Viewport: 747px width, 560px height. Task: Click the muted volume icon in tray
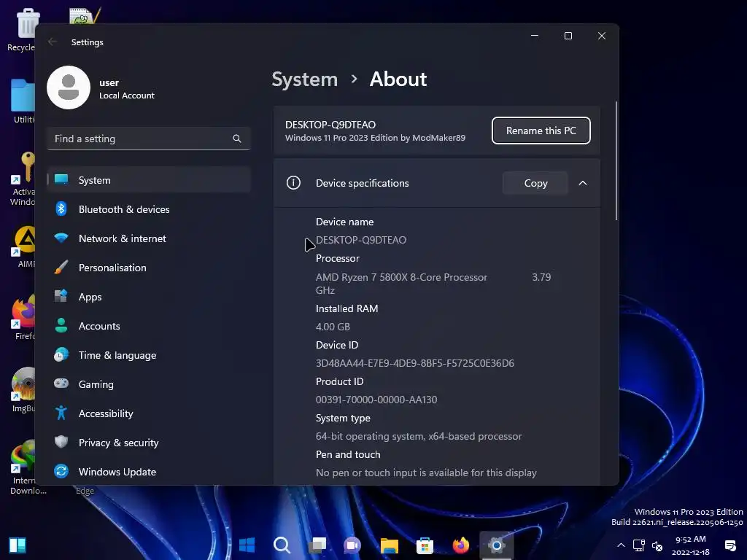click(x=657, y=545)
